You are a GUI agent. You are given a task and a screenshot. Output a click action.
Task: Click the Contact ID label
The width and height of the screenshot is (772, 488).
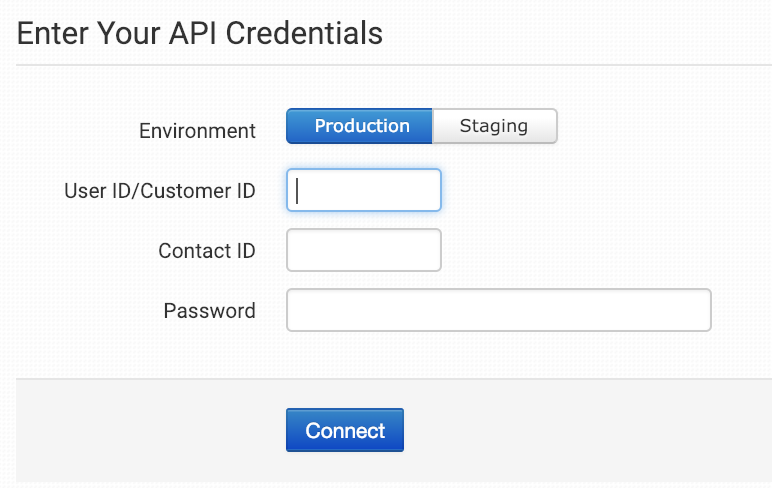pos(207,251)
